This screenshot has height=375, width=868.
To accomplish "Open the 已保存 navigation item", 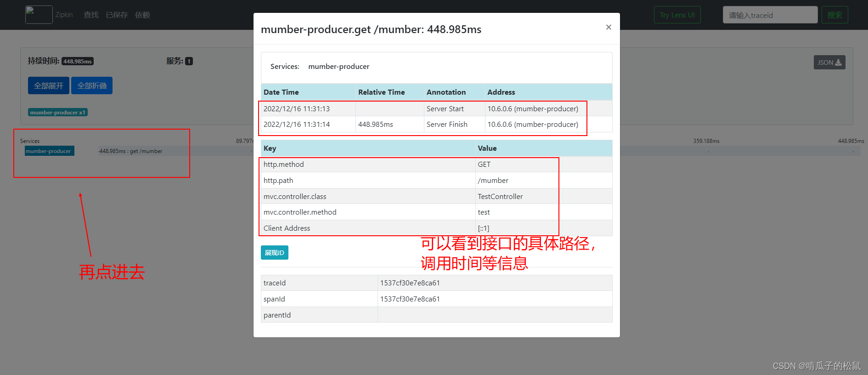I will (117, 15).
